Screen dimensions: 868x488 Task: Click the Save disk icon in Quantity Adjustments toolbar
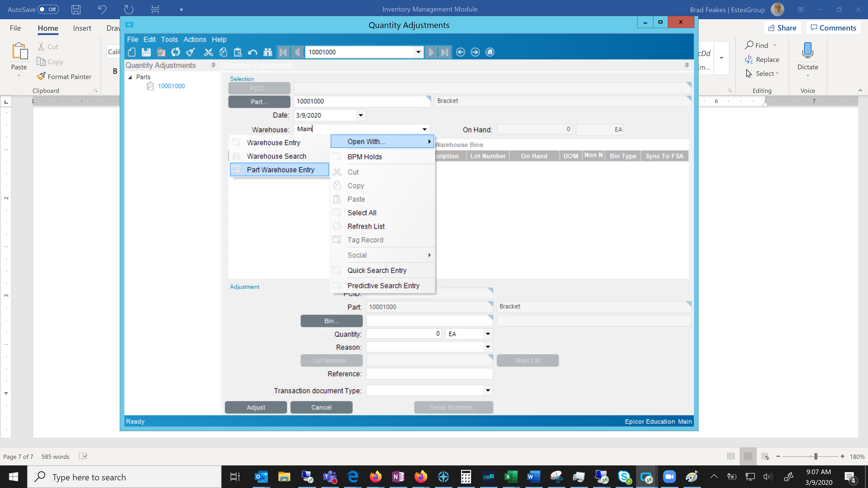click(x=146, y=52)
